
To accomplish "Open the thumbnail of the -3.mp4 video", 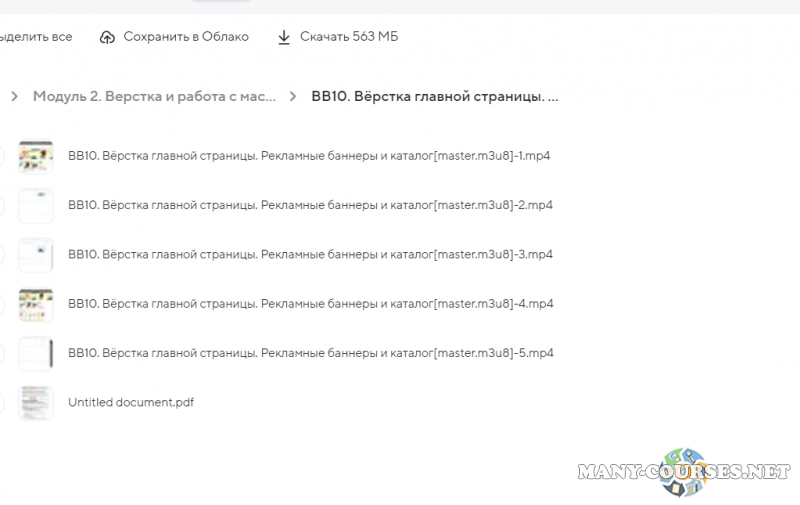I will point(36,255).
